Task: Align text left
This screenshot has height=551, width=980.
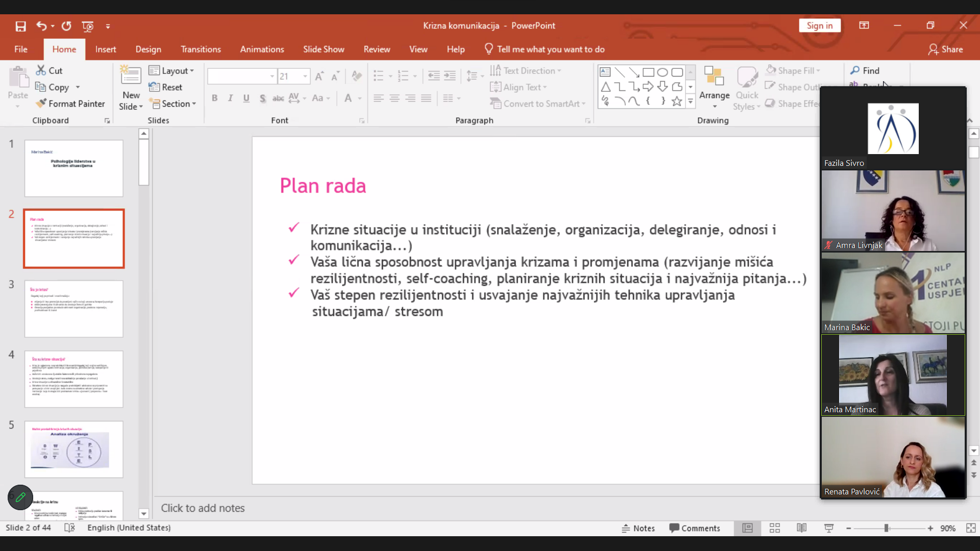Action: tap(378, 98)
